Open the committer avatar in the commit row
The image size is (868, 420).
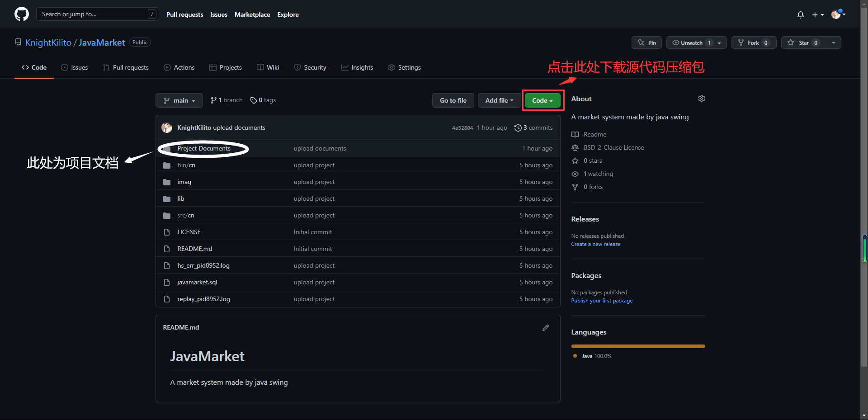click(x=167, y=127)
